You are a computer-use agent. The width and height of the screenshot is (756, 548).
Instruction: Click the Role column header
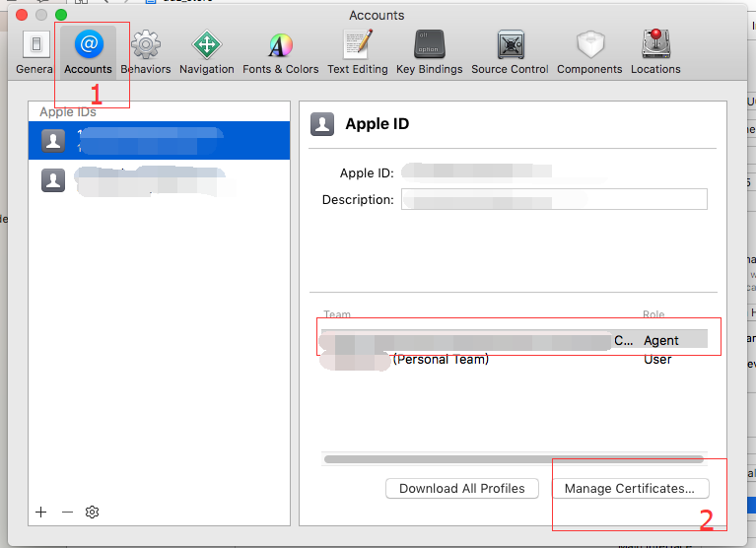point(653,314)
